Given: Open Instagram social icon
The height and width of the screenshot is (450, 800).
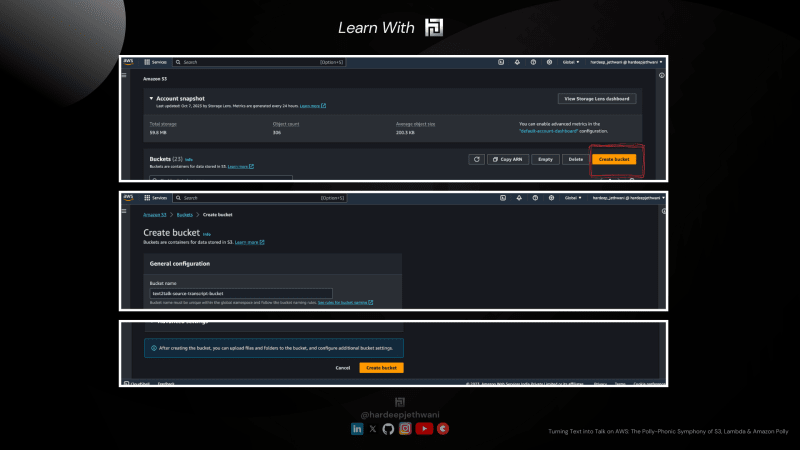Looking at the screenshot, I should (405, 429).
